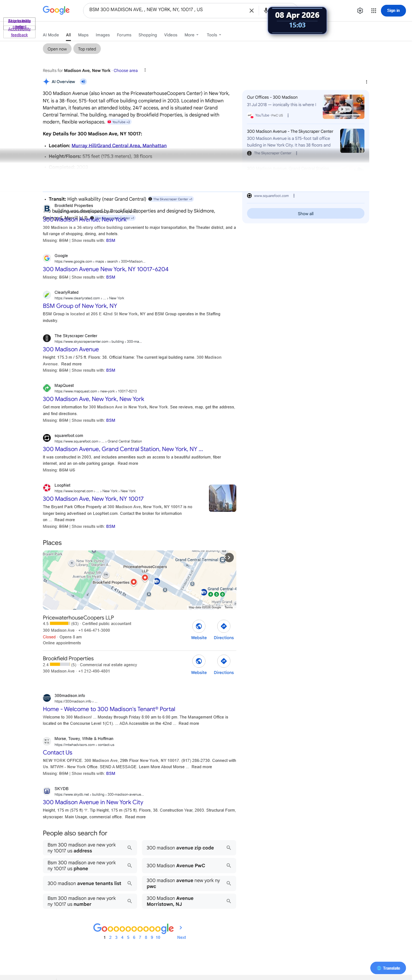
Task: Switch to the Images tab
Action: pyautogui.click(x=102, y=35)
